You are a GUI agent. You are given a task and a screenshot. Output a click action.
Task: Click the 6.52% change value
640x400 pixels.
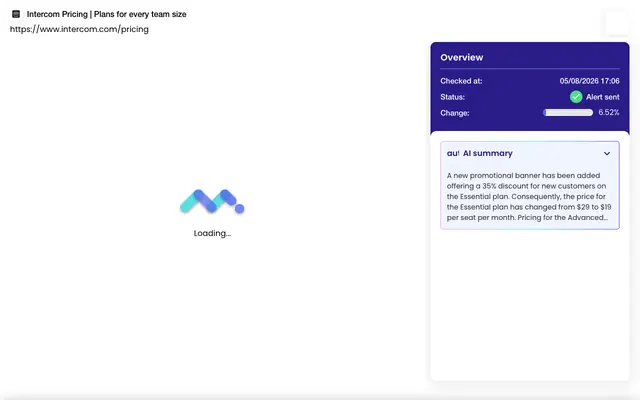[x=609, y=113]
